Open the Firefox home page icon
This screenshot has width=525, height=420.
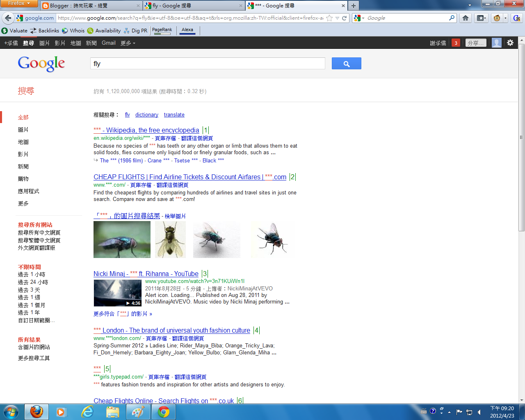465,18
